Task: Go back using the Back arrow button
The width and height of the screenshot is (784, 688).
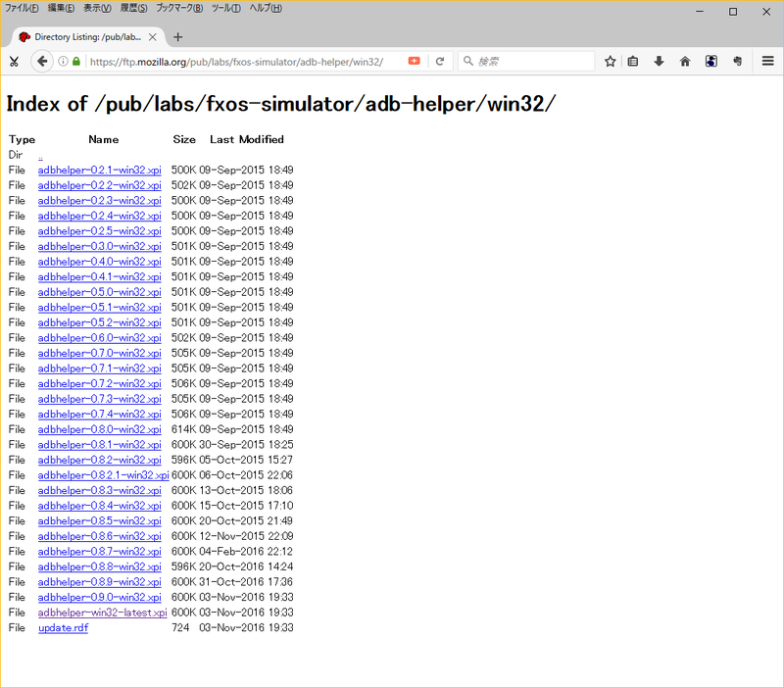Action: tap(42, 62)
